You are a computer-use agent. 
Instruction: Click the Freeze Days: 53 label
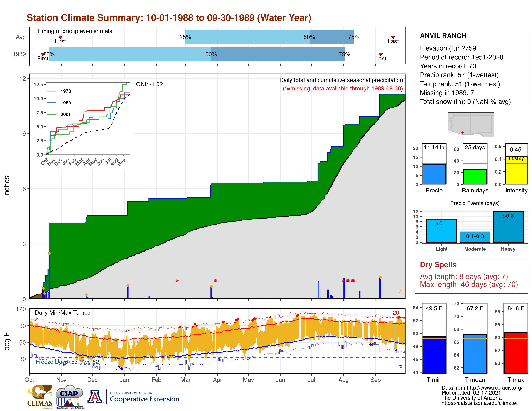68,362
